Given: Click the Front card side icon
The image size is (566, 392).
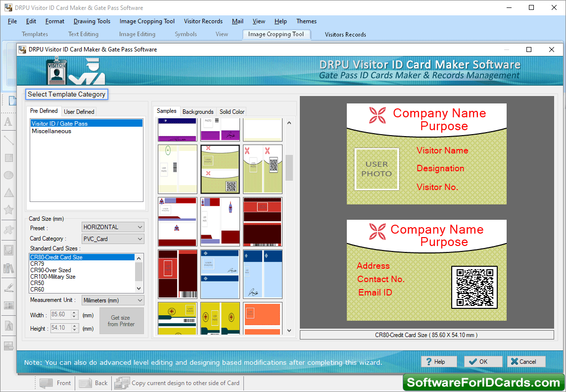Looking at the screenshot, I should point(46,383).
